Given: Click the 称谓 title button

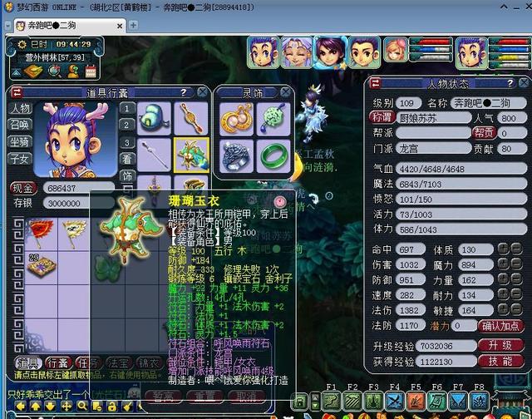Looking at the screenshot, I should point(382,117).
